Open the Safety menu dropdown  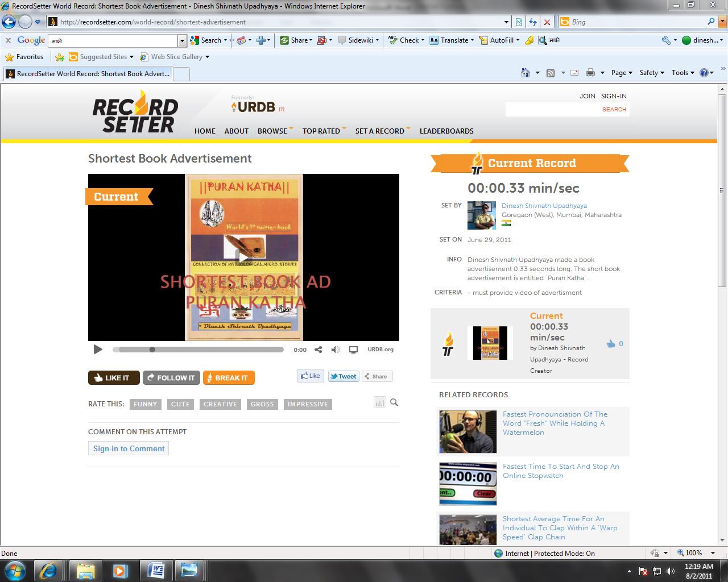[x=652, y=73]
